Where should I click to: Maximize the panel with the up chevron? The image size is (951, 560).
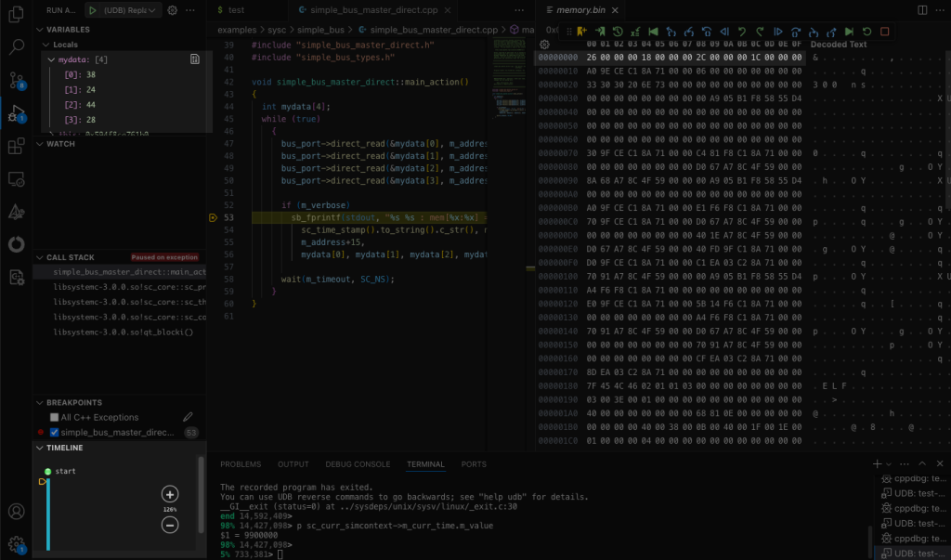click(x=922, y=463)
